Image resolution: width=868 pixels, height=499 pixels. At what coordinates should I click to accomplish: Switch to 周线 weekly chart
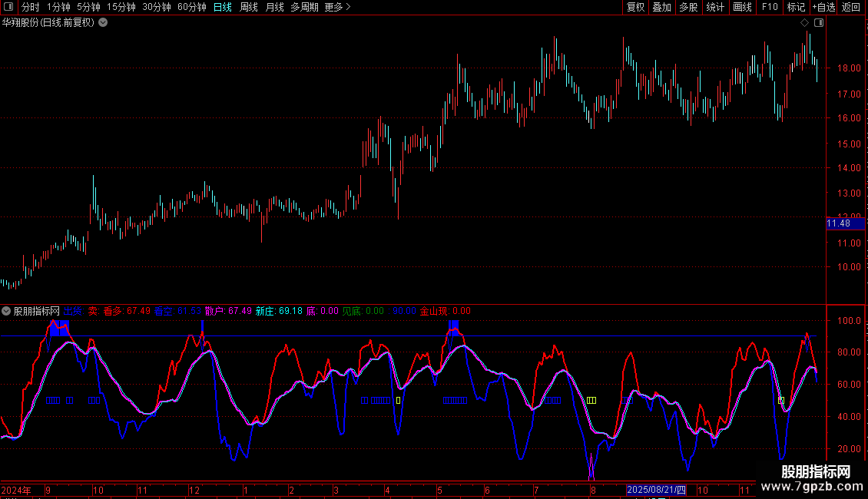click(x=249, y=7)
